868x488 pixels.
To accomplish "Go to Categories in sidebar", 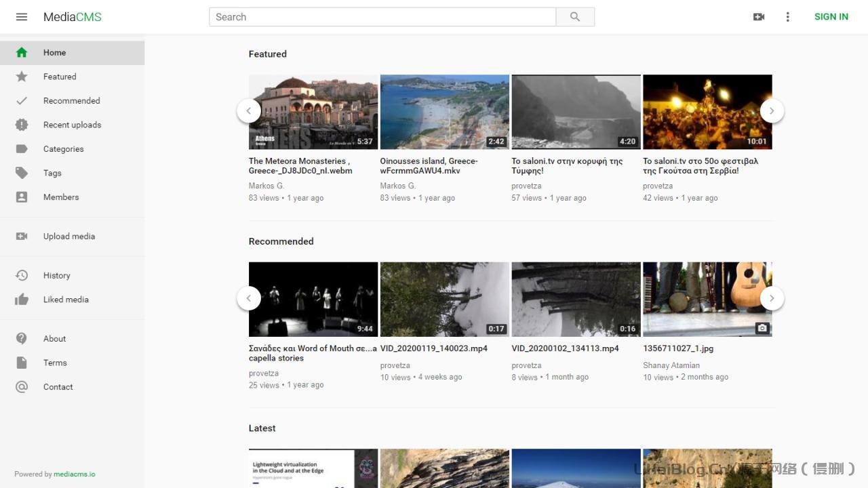I will click(x=63, y=149).
